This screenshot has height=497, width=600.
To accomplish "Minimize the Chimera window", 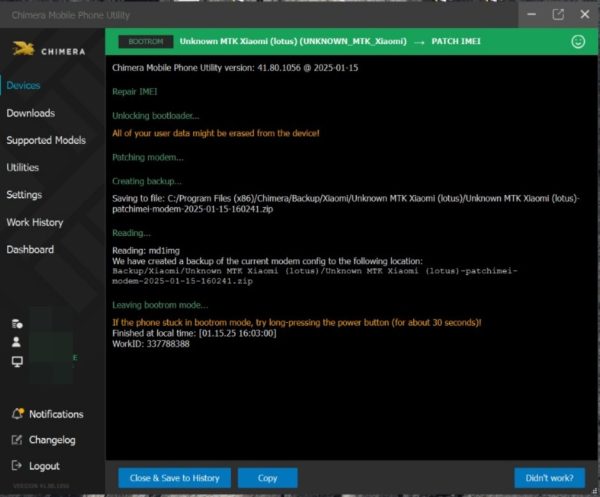I will 531,15.
